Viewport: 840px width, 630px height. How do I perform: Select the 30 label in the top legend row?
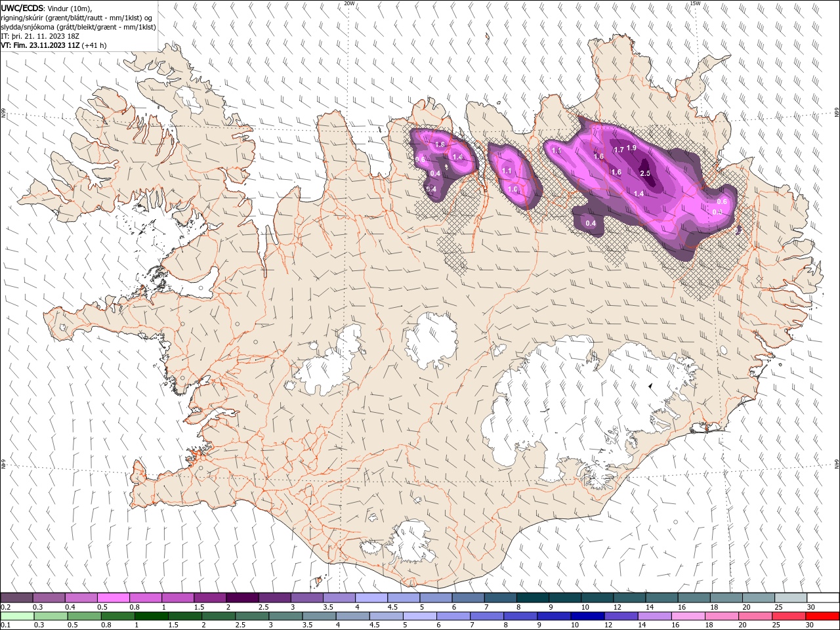pyautogui.click(x=811, y=607)
